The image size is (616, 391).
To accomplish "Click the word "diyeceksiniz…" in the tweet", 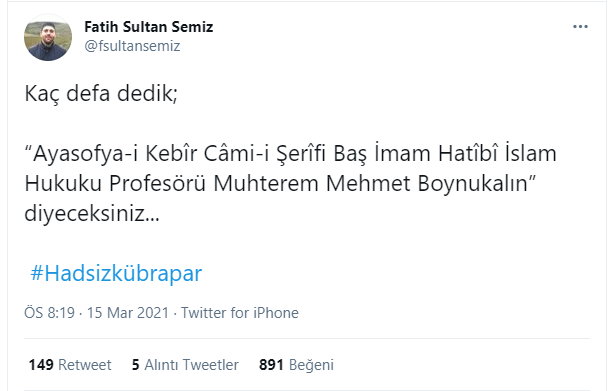I will [x=92, y=214].
